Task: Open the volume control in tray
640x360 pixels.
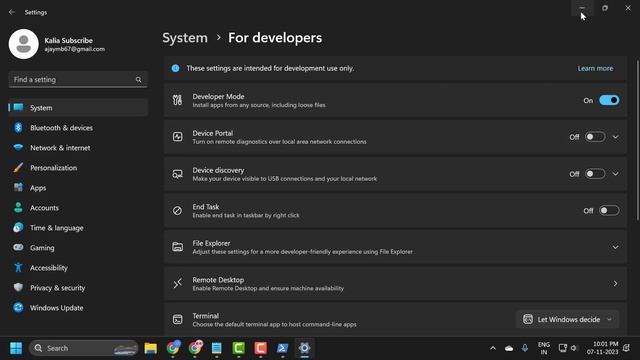Action: coord(574,348)
